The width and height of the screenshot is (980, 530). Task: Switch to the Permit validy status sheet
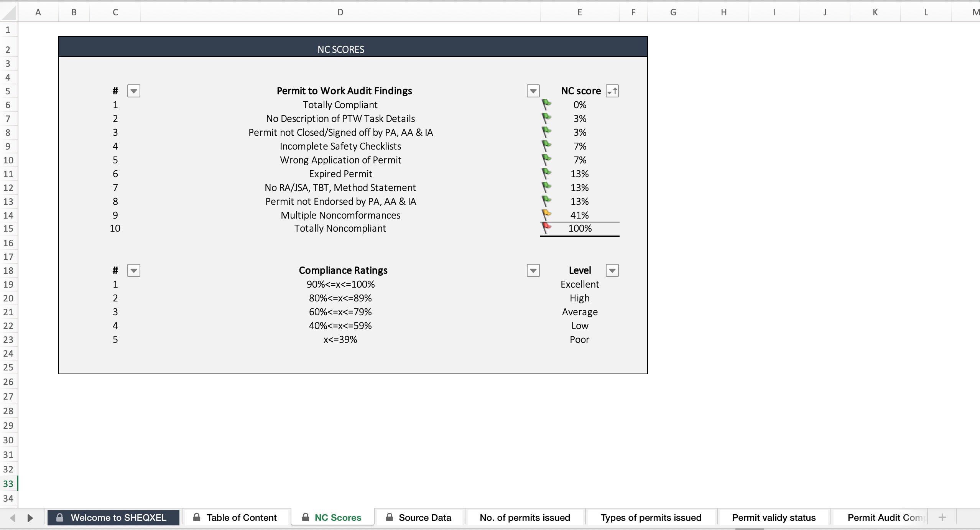(x=774, y=517)
